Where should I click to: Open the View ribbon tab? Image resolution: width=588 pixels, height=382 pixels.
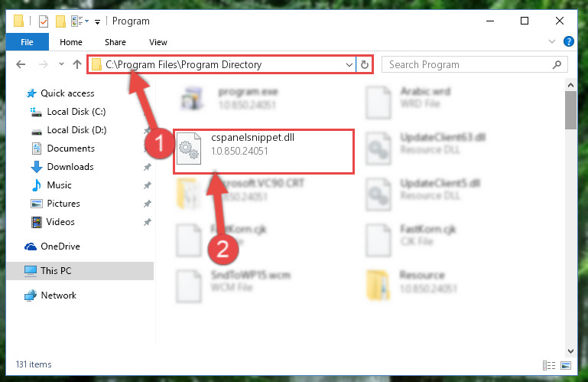tap(158, 42)
